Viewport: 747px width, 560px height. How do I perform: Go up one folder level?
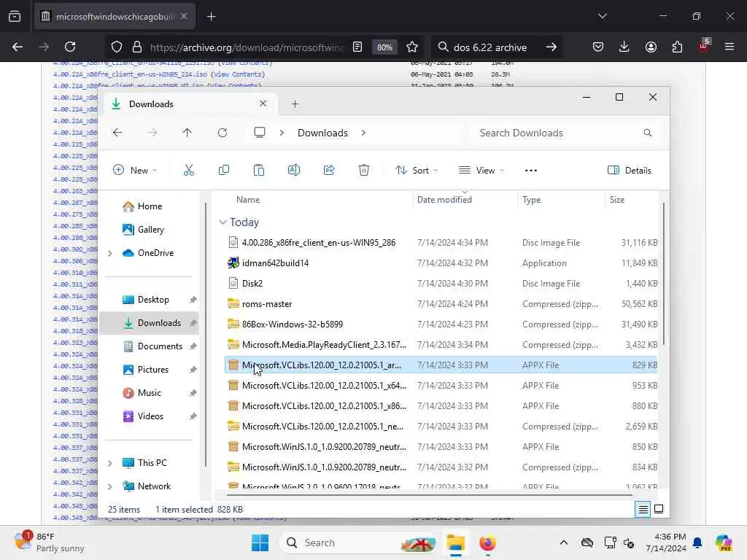tap(187, 133)
